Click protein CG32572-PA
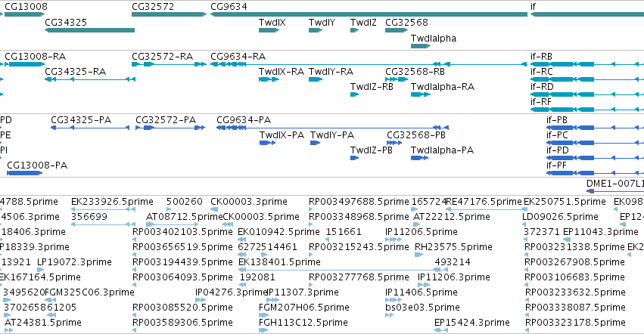 [x=170, y=128]
